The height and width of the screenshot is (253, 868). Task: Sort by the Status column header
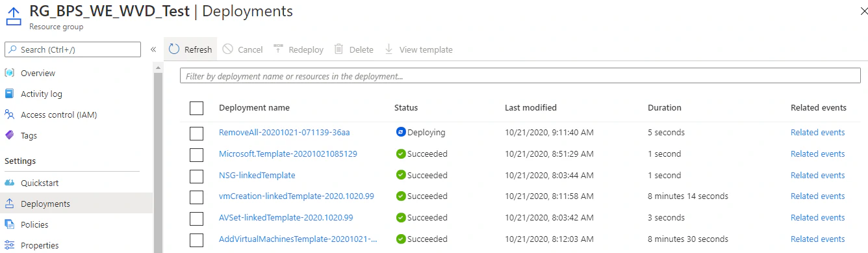tap(406, 107)
